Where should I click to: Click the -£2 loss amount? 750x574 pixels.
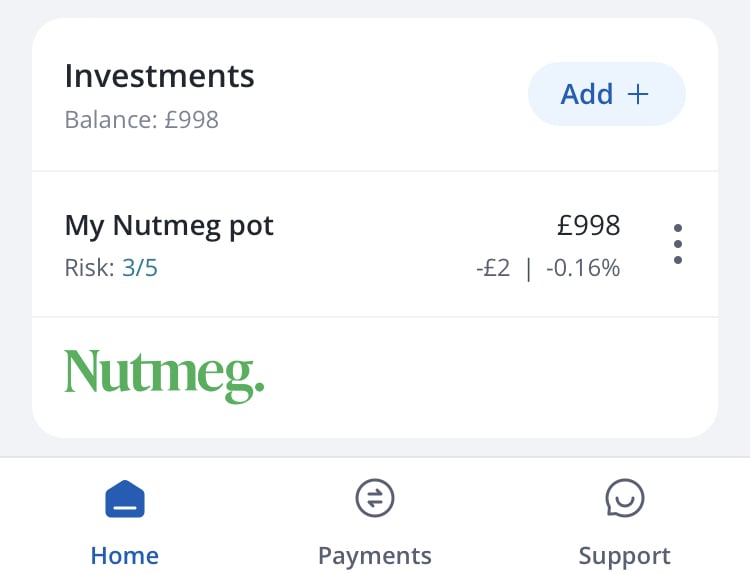point(493,268)
